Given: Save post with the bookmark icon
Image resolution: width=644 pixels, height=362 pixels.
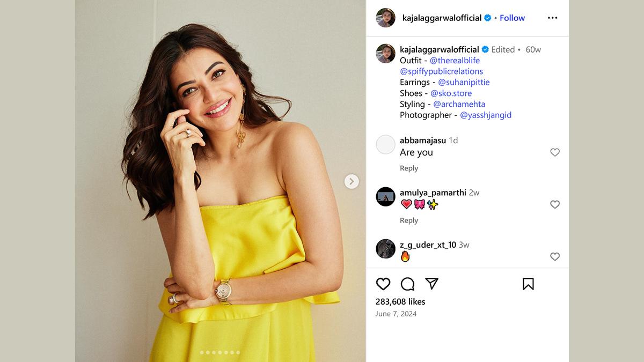Looking at the screenshot, I should coord(528,284).
